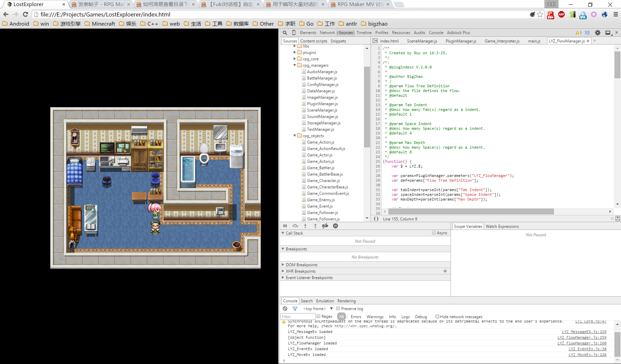Toggle the file navigator panel icon
Screen dimensions: 621x364
pyautogui.click(x=375, y=41)
